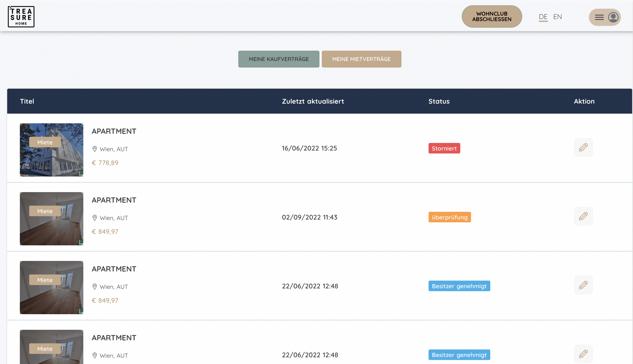The width and height of the screenshot is (633, 364).
Task: Click the date 02/09/2022 11:43
Action: (x=309, y=217)
